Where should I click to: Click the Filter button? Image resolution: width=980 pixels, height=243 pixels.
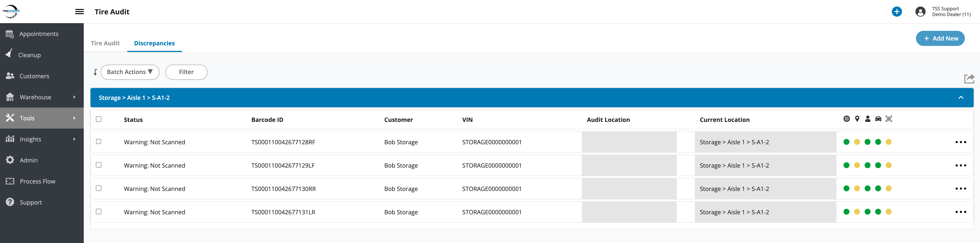186,72
